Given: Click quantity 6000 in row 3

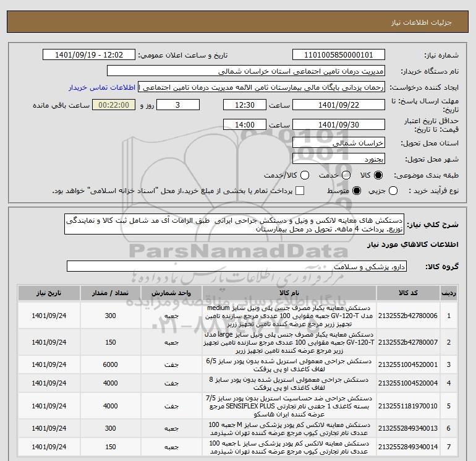Looking at the screenshot, I should point(110,364).
